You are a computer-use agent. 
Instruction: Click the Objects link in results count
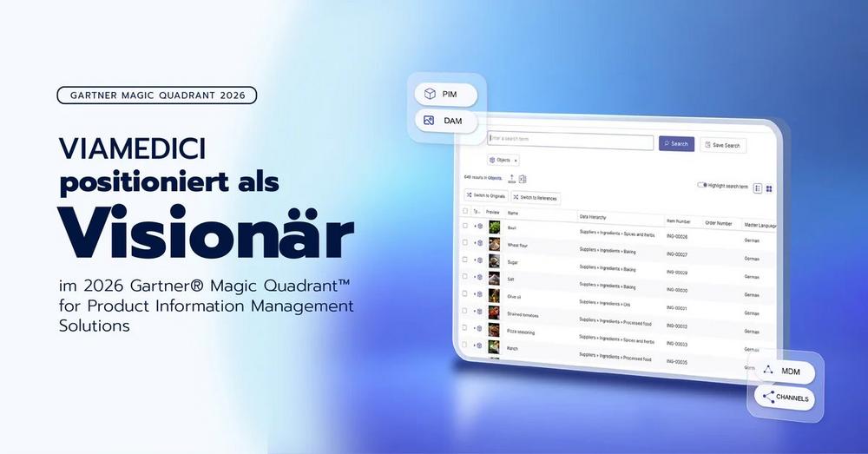(495, 178)
